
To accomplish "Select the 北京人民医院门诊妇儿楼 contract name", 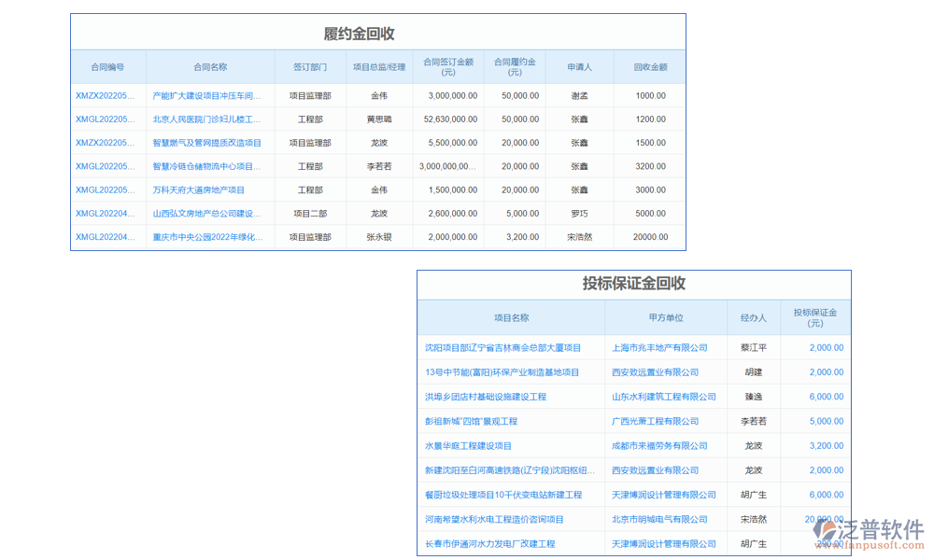I will point(205,119).
